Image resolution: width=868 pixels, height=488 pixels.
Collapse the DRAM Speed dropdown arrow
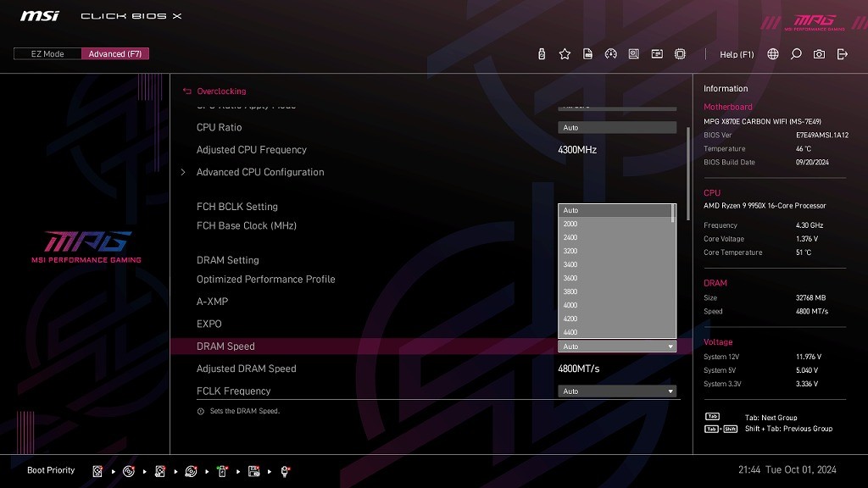670,347
